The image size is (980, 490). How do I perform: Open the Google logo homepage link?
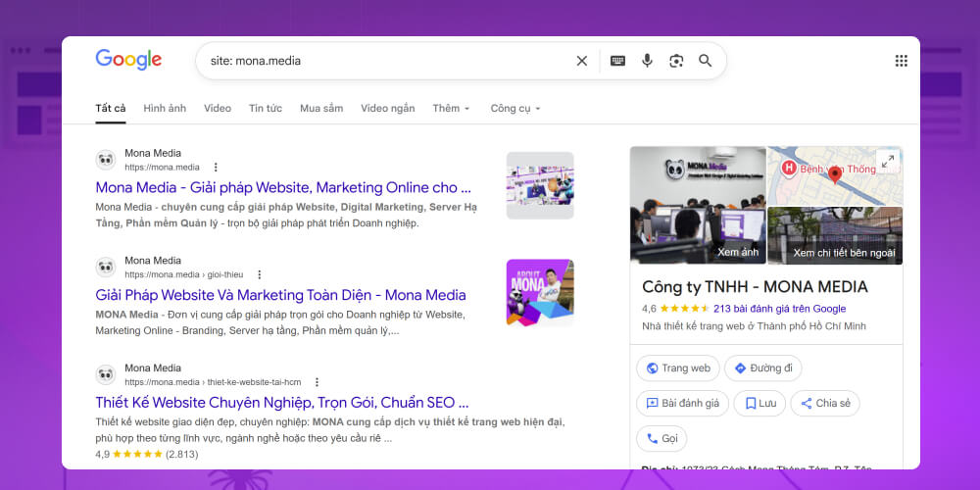128,60
